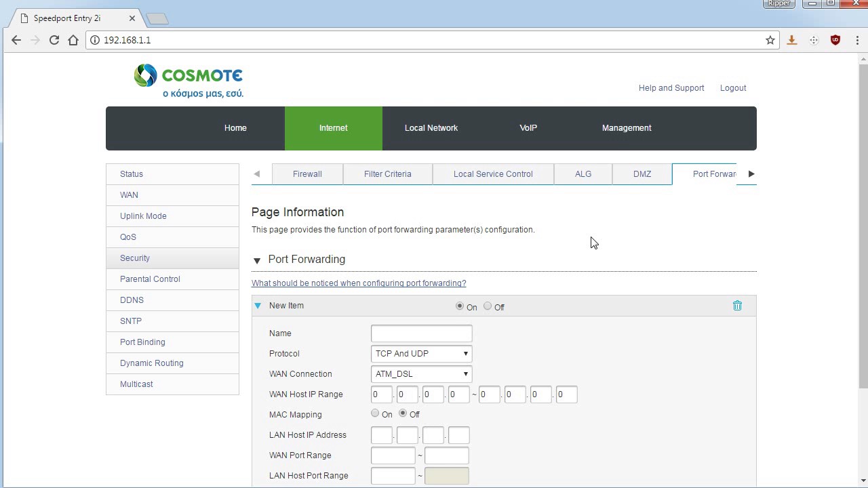868x488 pixels.
Task: Switch to Local Service Control tab
Action: coord(493,174)
